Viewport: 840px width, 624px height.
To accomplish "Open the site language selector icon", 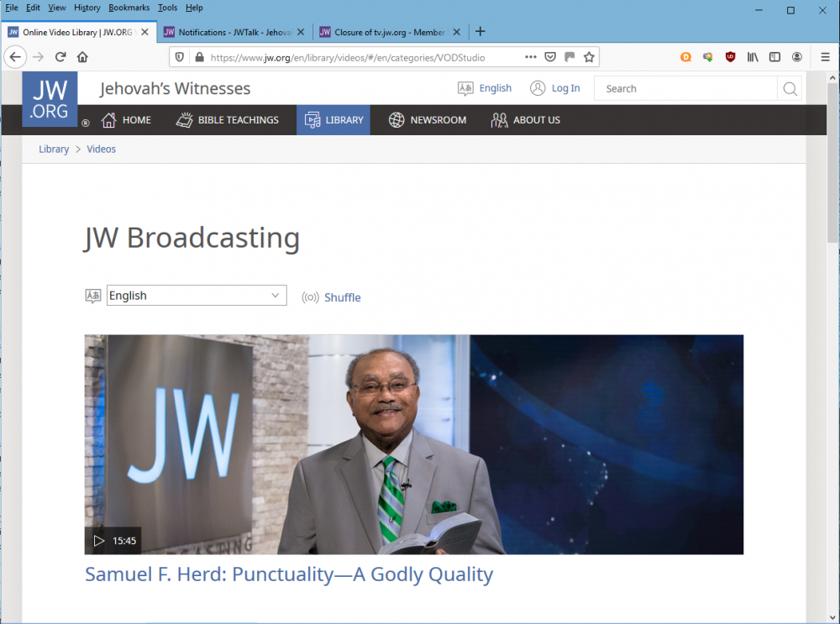I will click(x=465, y=87).
